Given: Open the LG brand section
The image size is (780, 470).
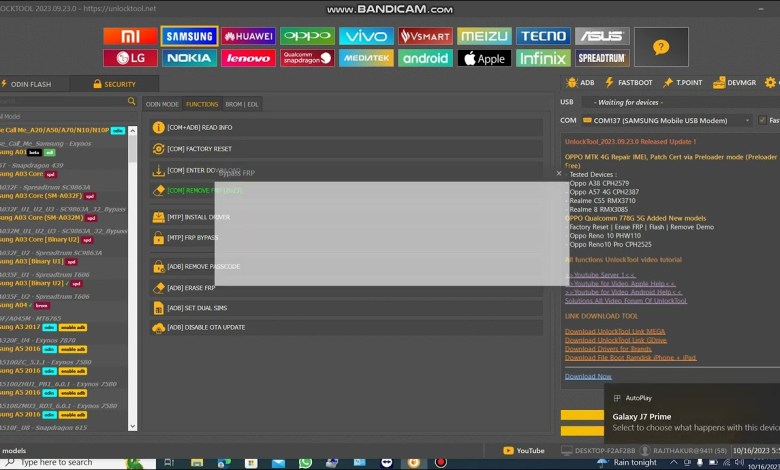Looking at the screenshot, I should [x=130, y=58].
